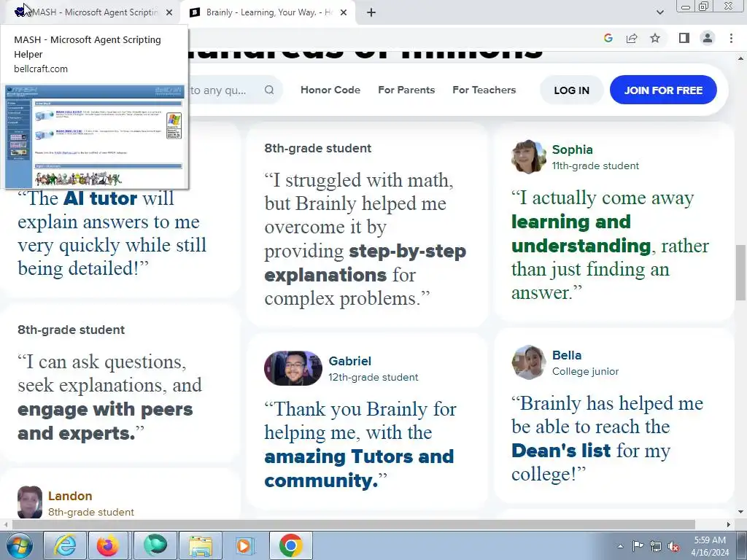
Task: Open the Action Center flag icon
Action: pos(638,546)
